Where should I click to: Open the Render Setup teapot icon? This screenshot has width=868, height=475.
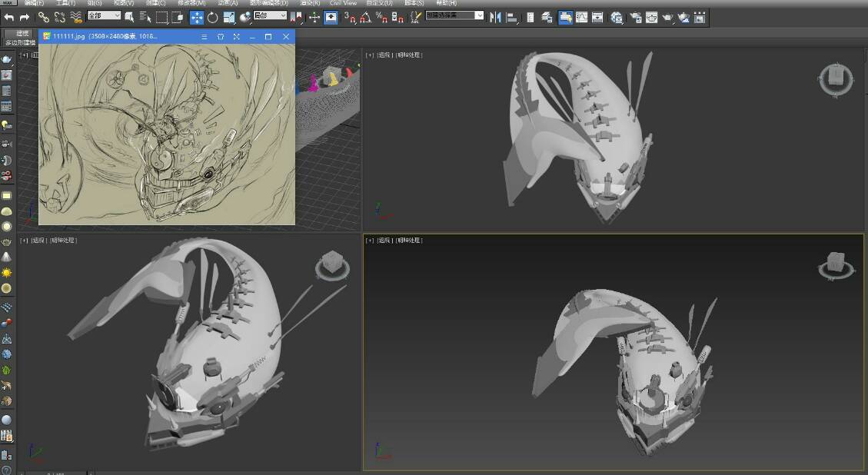[635, 17]
